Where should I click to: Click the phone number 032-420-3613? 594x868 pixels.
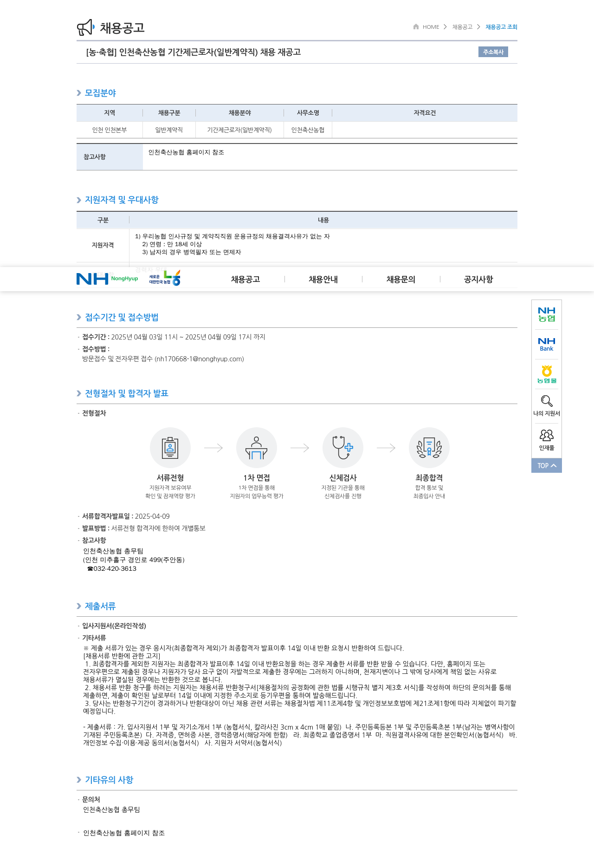pos(115,568)
